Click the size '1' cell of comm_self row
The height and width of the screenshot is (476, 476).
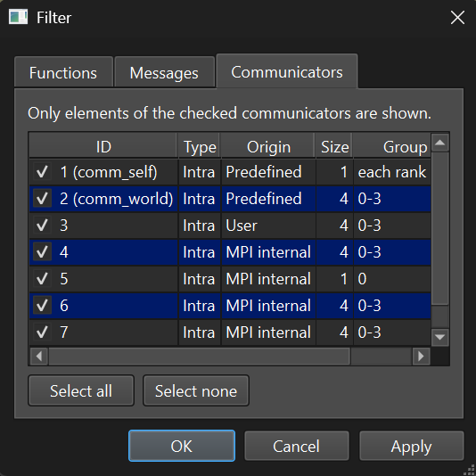coord(334,172)
